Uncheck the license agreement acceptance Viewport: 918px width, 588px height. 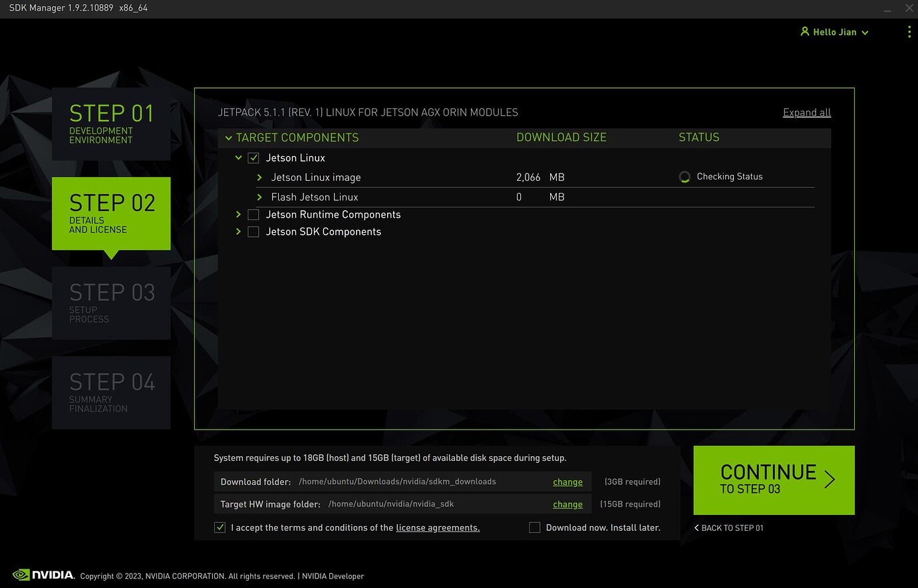[x=220, y=527]
